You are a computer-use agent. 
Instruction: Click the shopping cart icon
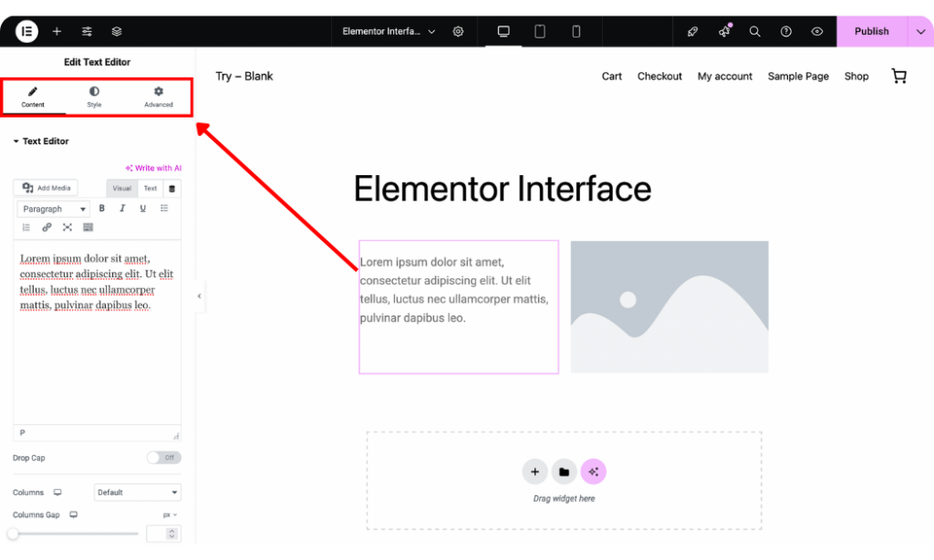coord(898,77)
